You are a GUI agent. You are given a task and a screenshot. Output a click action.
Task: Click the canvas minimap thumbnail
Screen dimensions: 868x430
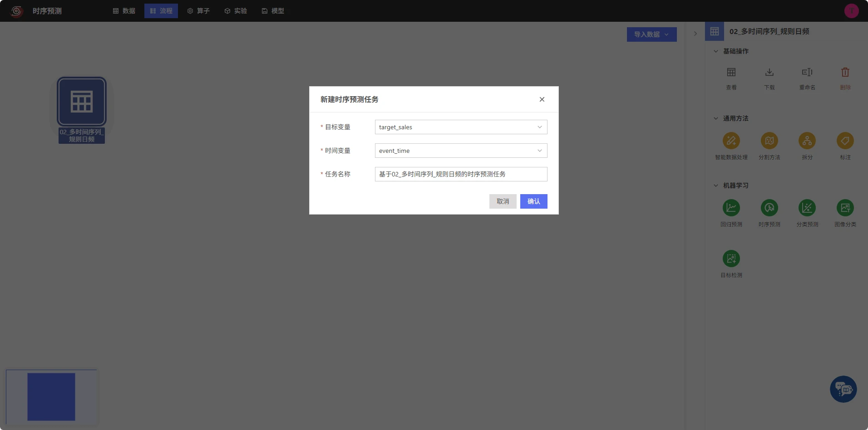tap(51, 396)
